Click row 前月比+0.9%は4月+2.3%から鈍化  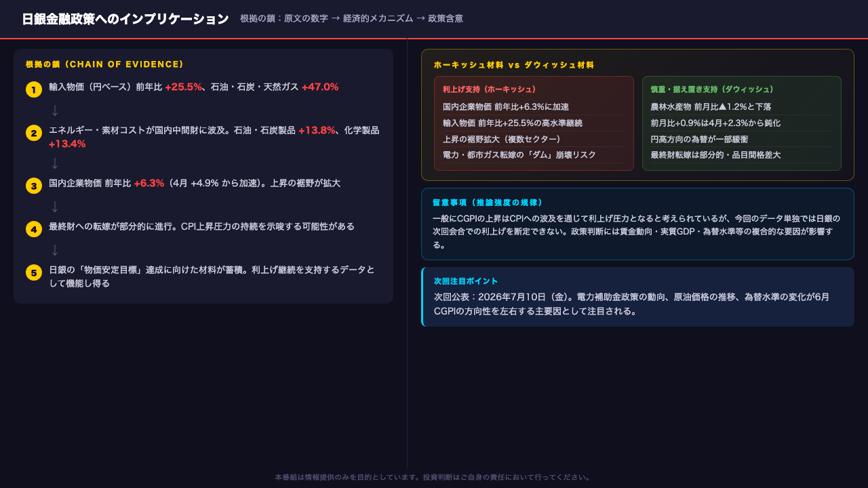click(x=741, y=123)
